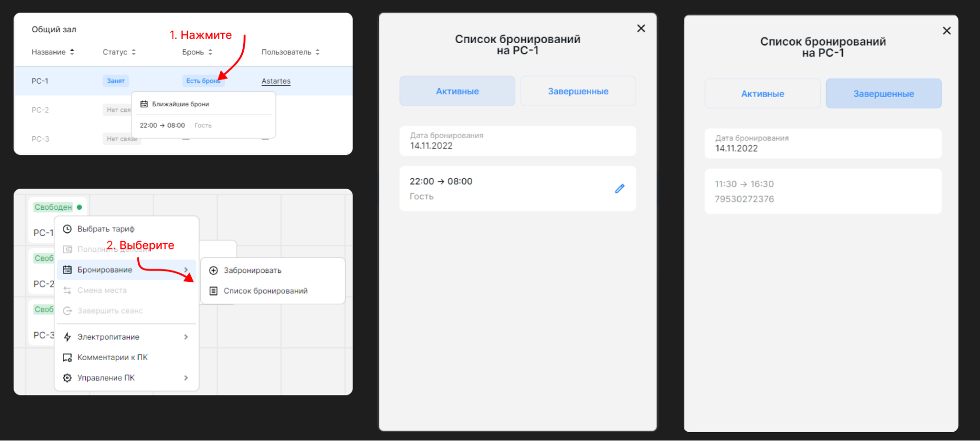Viewport: 980px width, 441px height.
Task: Click the plus icon next to Забронировать
Action: (x=214, y=270)
